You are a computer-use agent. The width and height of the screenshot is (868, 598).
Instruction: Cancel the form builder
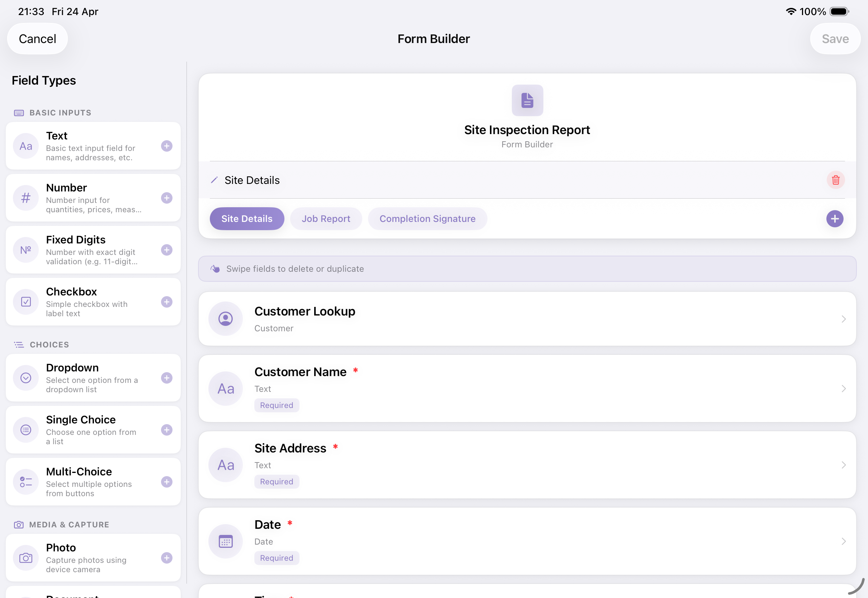click(x=37, y=39)
